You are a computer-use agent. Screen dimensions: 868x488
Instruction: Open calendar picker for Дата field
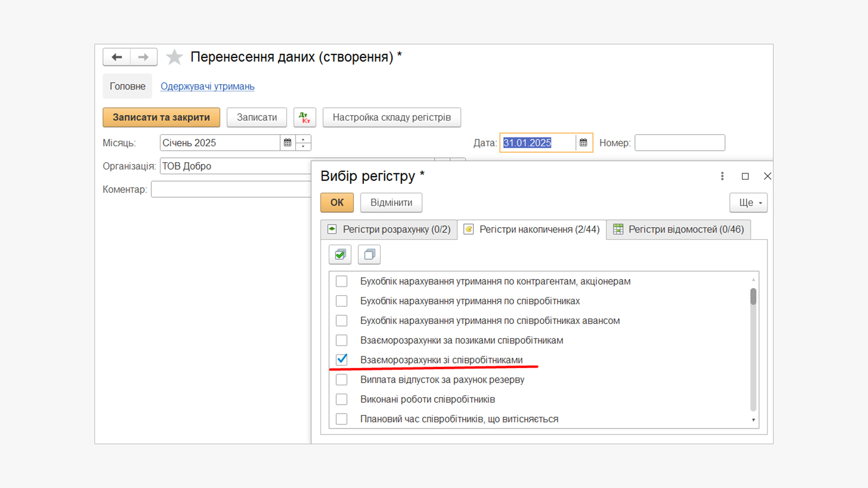583,143
